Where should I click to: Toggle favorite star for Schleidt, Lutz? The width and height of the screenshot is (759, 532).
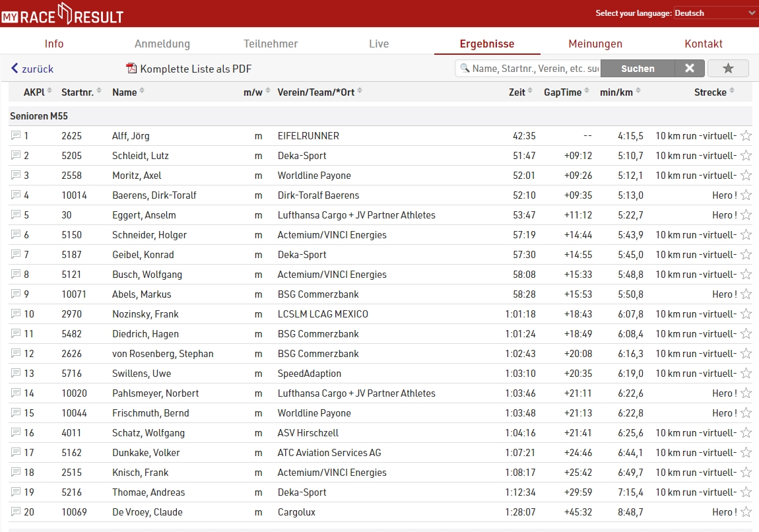point(746,155)
